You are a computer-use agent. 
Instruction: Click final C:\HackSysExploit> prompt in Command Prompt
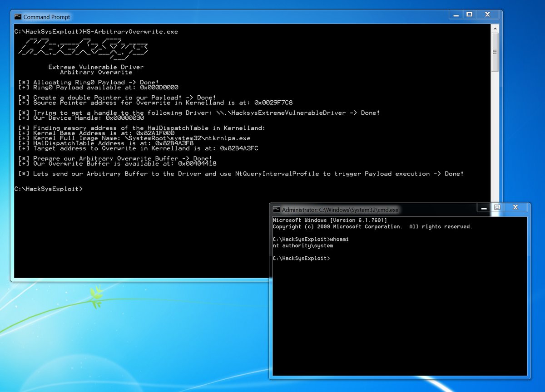point(49,189)
